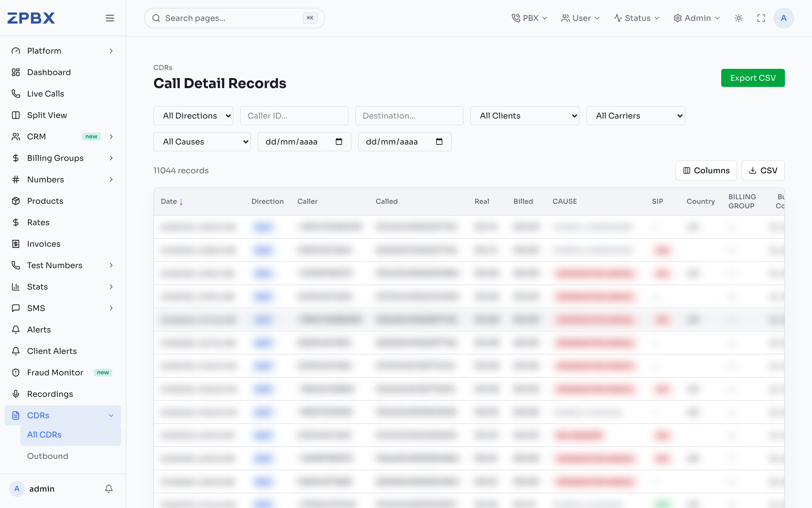The image size is (812, 508).
Task: Click Split View panel icon
Action: 16,115
